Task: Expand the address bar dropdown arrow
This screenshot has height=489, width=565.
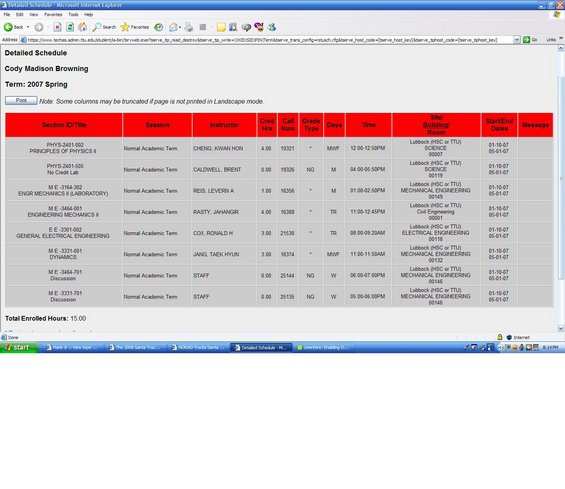Action: click(x=517, y=40)
